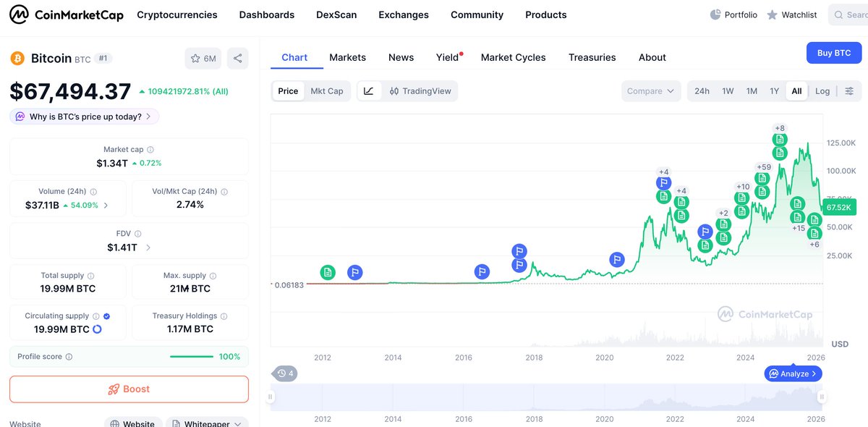Switch to the Treasuries tab
This screenshot has height=427, width=868.
(x=592, y=57)
